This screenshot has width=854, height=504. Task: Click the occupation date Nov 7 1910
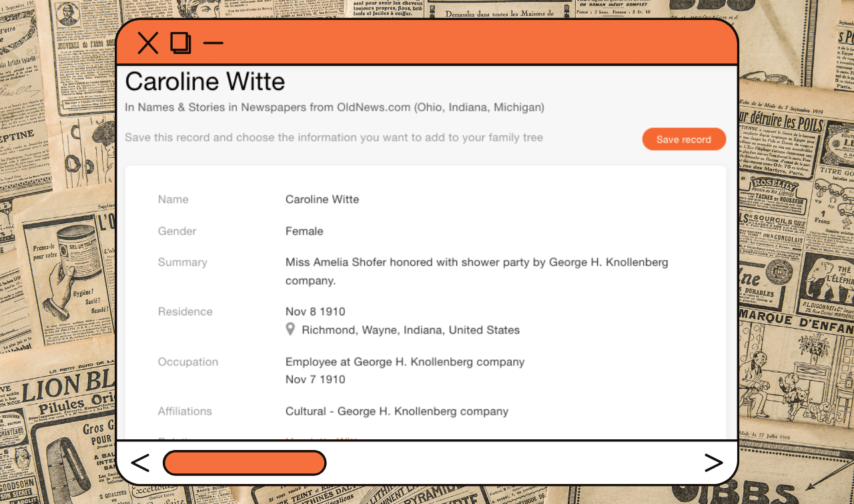[316, 379]
